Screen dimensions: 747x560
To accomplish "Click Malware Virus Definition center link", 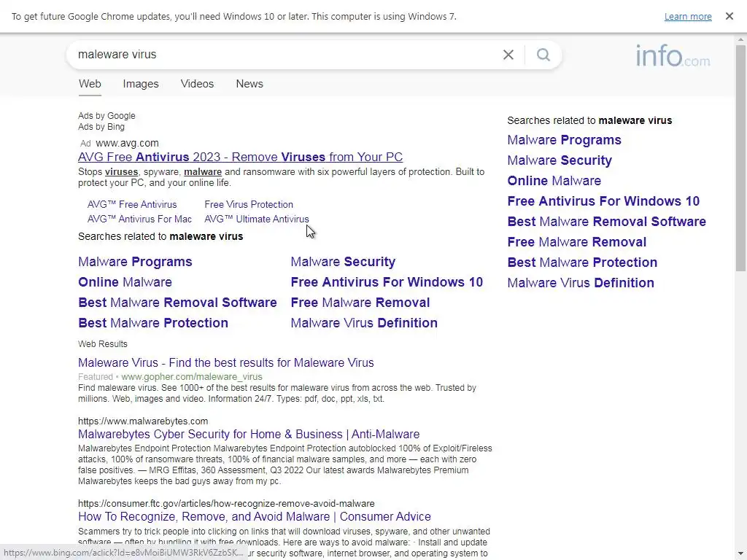I will pyautogui.click(x=364, y=323).
